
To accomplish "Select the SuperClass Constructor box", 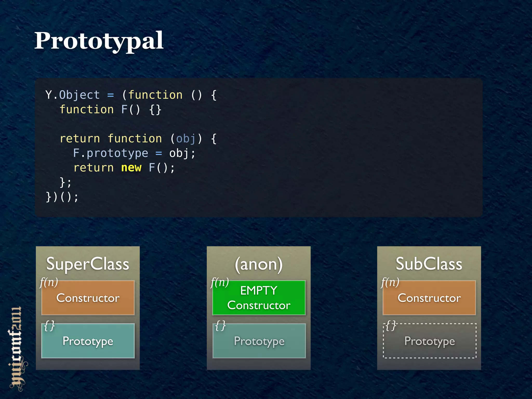I will pyautogui.click(x=88, y=298).
